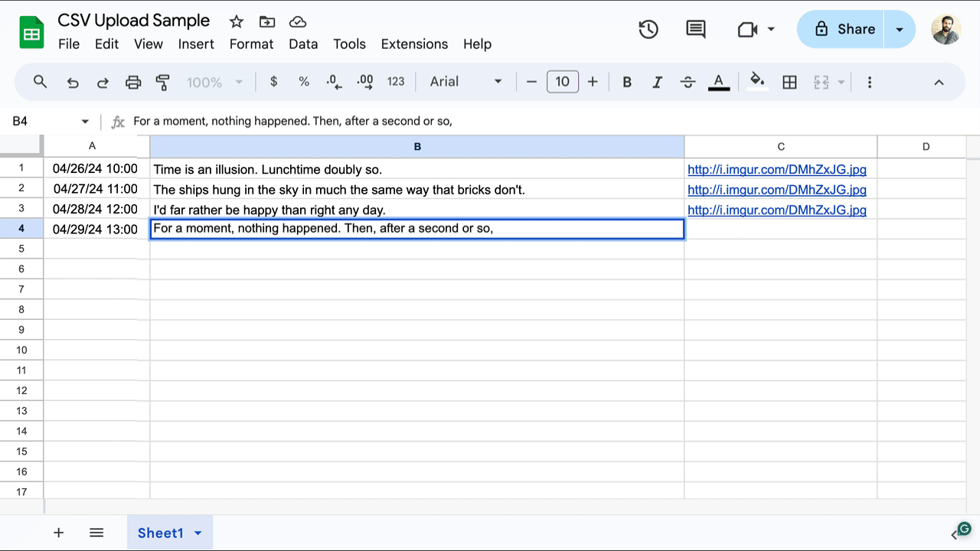Open the text color picker

pos(718,82)
